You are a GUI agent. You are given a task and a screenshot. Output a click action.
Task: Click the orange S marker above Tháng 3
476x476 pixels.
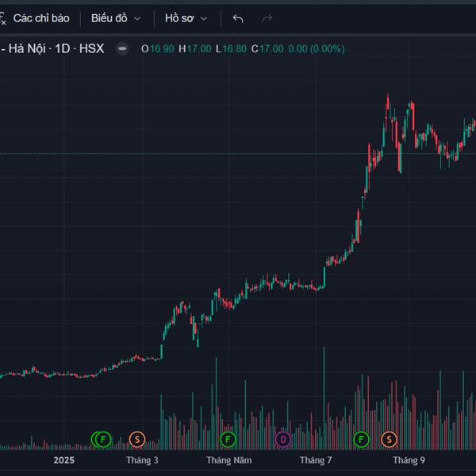[136, 439]
